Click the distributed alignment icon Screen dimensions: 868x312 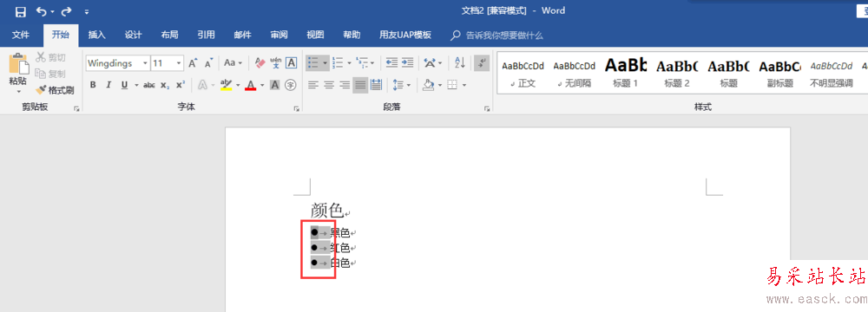pyautogui.click(x=377, y=85)
